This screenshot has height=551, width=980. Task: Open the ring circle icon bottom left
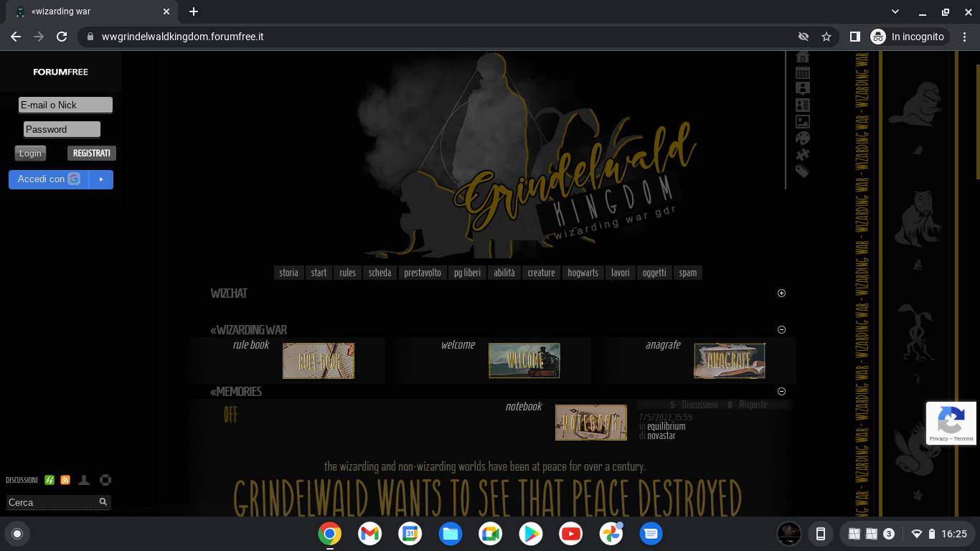click(x=105, y=480)
